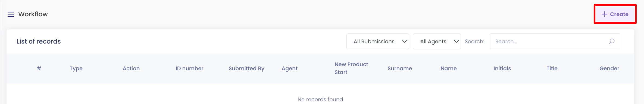Click the chevron arrow in All Submissions

pos(404,41)
